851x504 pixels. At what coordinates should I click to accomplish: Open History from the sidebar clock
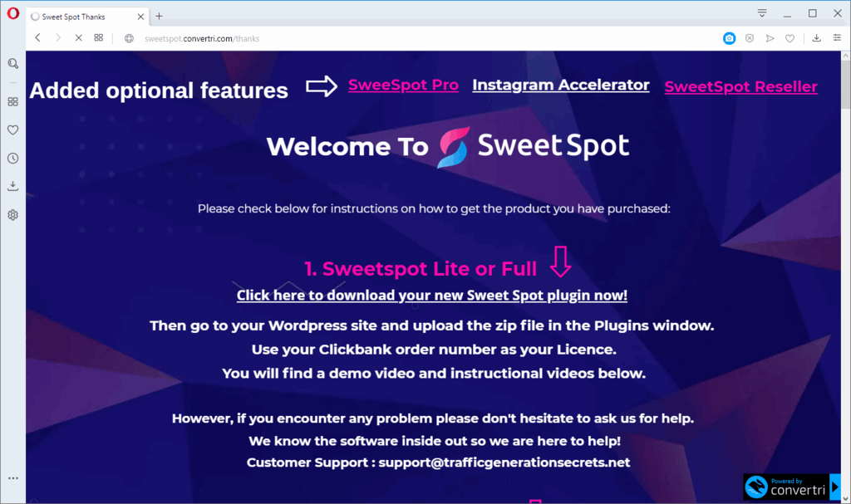(x=13, y=158)
